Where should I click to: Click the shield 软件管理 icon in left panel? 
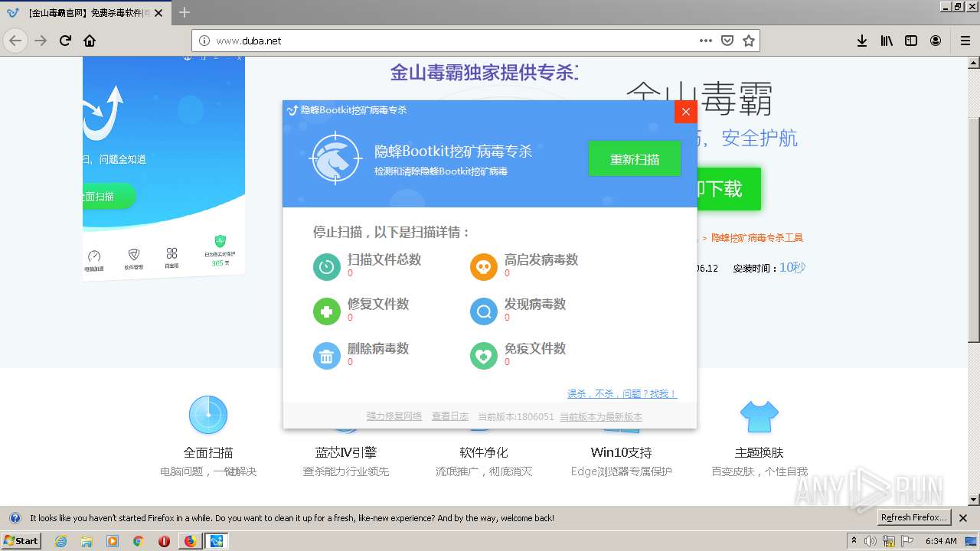pos(133,255)
